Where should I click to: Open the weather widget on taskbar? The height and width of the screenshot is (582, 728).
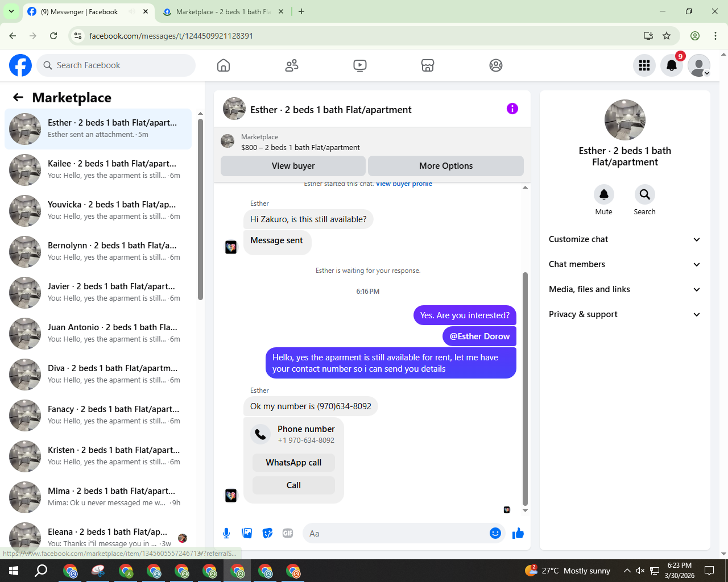point(568,571)
